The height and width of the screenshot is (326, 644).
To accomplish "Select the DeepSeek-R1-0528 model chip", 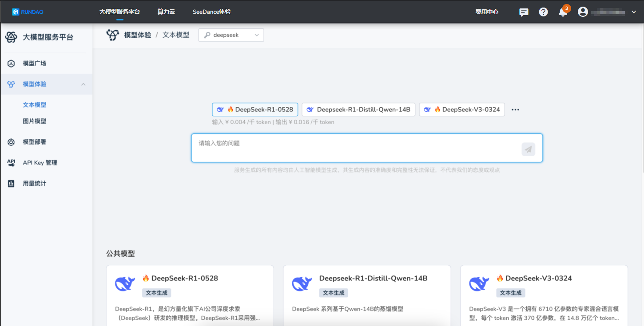I will point(255,110).
